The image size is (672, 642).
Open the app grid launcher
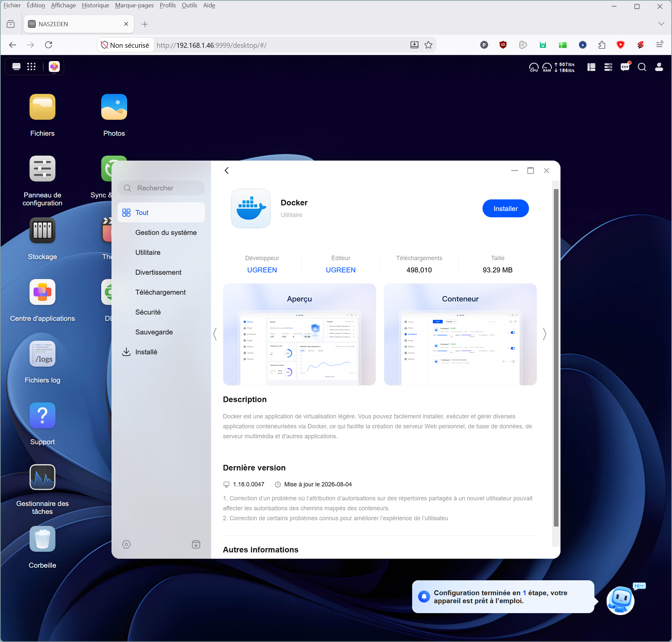(x=32, y=67)
